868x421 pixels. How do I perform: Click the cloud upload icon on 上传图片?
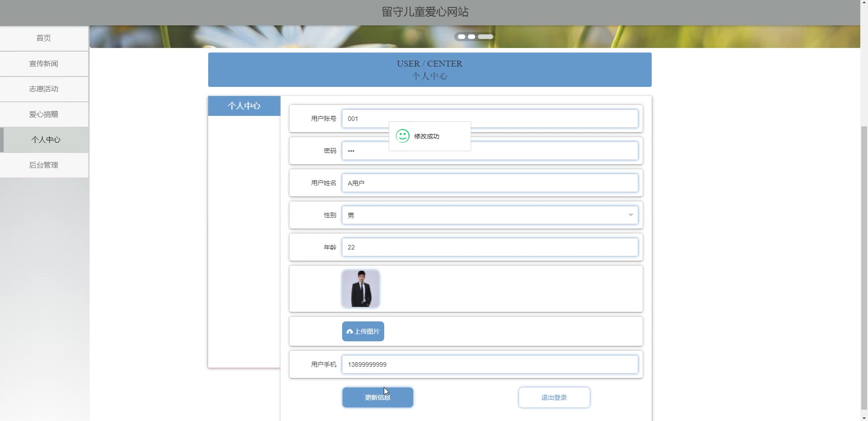coord(349,332)
